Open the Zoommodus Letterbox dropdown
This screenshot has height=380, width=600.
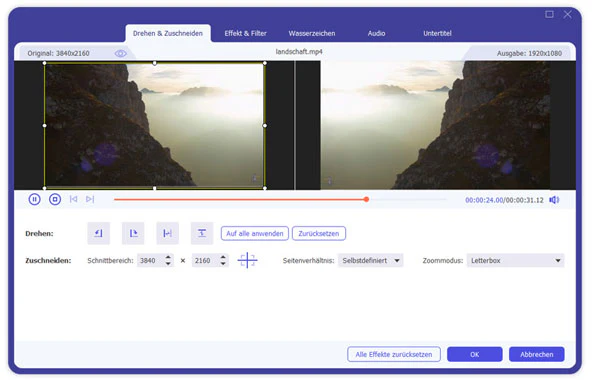515,261
